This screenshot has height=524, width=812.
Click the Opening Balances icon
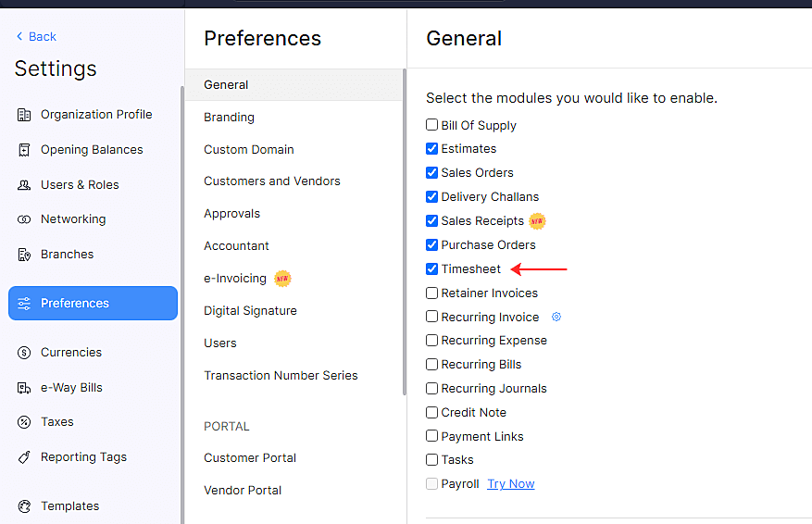click(24, 150)
